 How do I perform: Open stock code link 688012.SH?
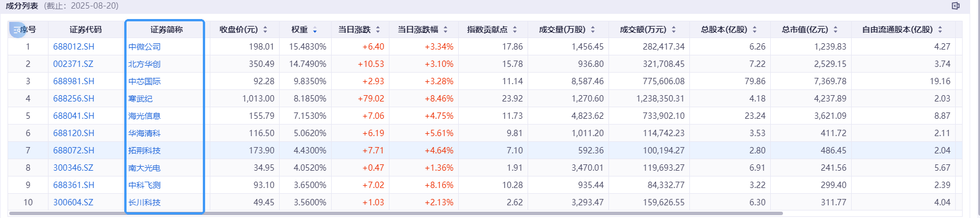pyautogui.click(x=73, y=47)
